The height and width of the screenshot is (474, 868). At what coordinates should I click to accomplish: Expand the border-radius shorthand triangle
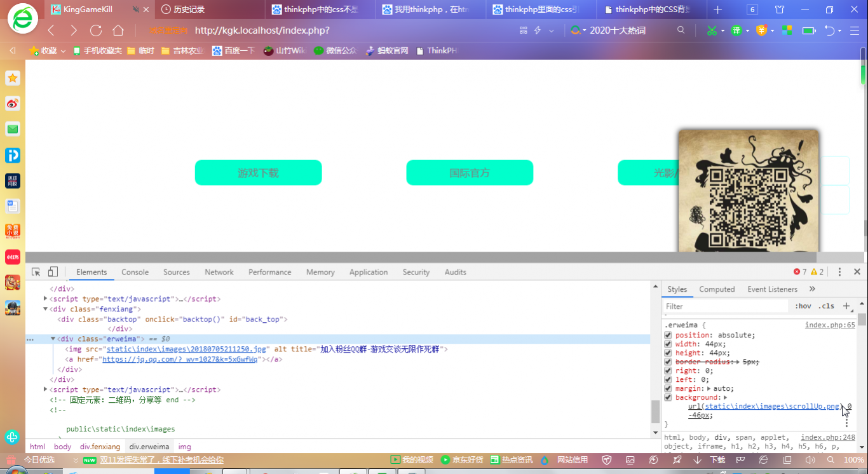point(736,362)
